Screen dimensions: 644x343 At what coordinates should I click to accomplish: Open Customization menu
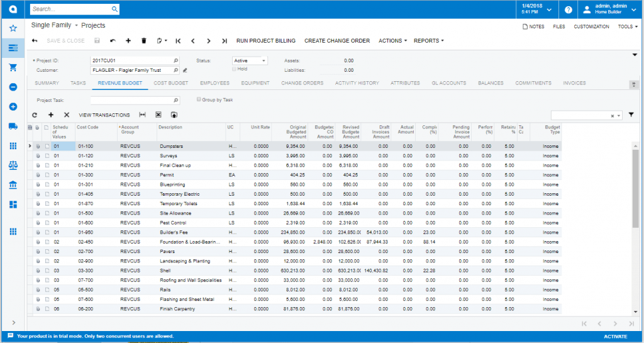pyautogui.click(x=591, y=26)
